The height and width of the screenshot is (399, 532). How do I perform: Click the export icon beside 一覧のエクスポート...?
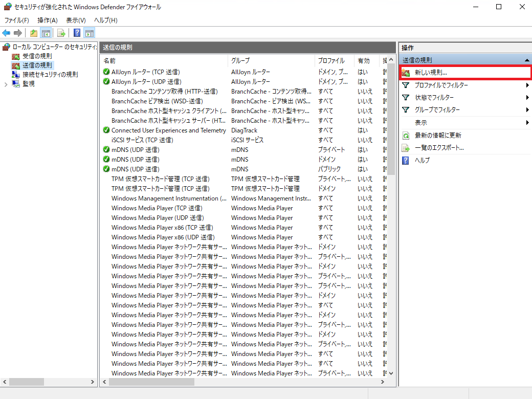pos(406,148)
